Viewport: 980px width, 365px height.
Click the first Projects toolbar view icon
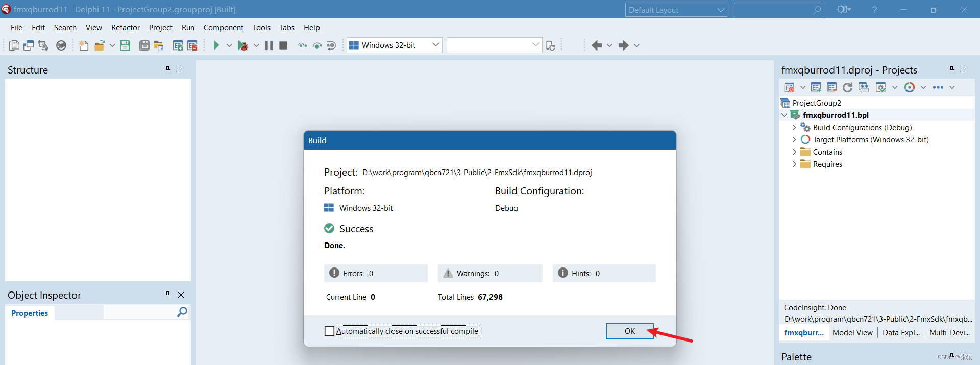pos(789,87)
